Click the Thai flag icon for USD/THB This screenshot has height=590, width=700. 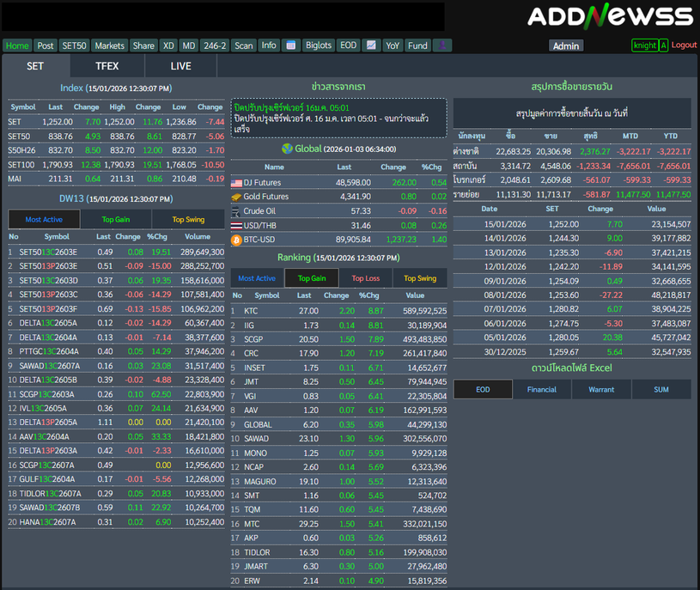(236, 225)
